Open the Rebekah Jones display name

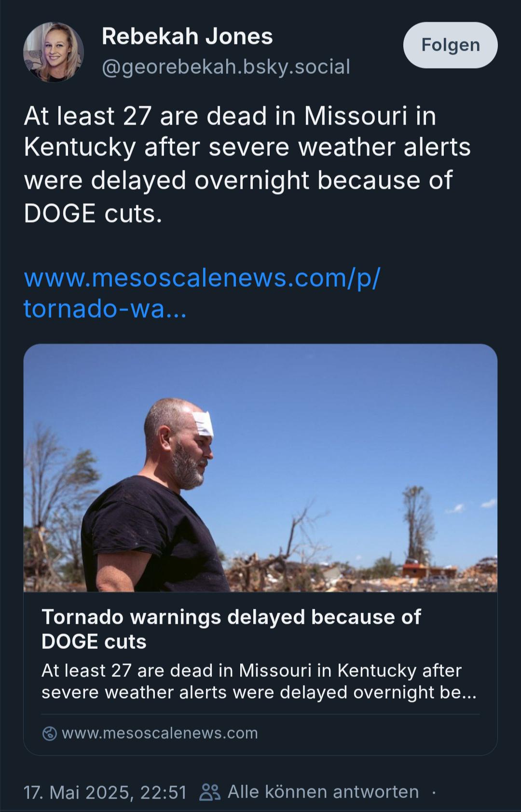187,37
